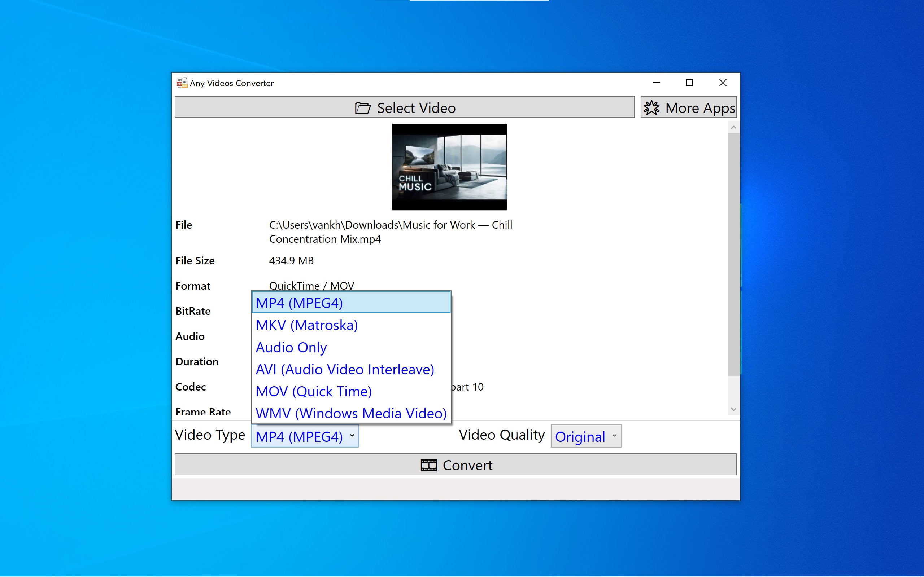Click the scrollbar up arrow

click(733, 127)
